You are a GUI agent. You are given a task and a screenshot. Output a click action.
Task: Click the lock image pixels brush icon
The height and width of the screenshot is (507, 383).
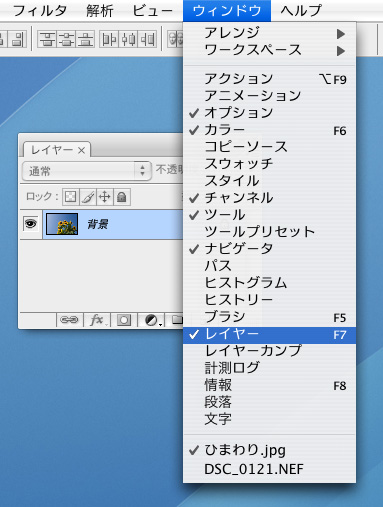(88, 197)
